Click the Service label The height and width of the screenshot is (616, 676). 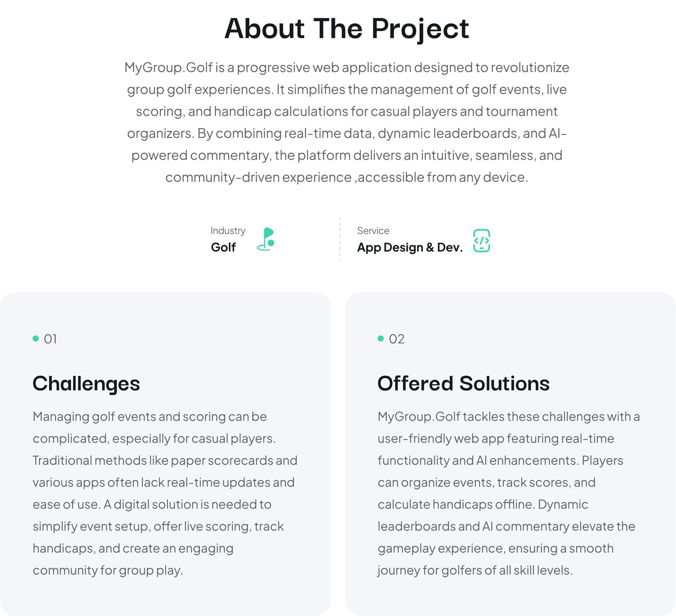tap(373, 231)
